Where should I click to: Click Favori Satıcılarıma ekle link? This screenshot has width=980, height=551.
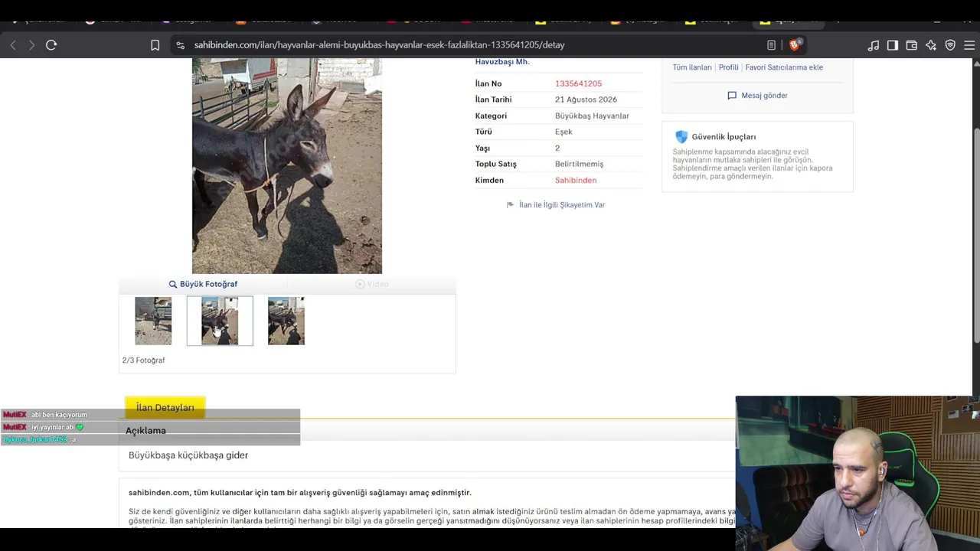pos(784,67)
